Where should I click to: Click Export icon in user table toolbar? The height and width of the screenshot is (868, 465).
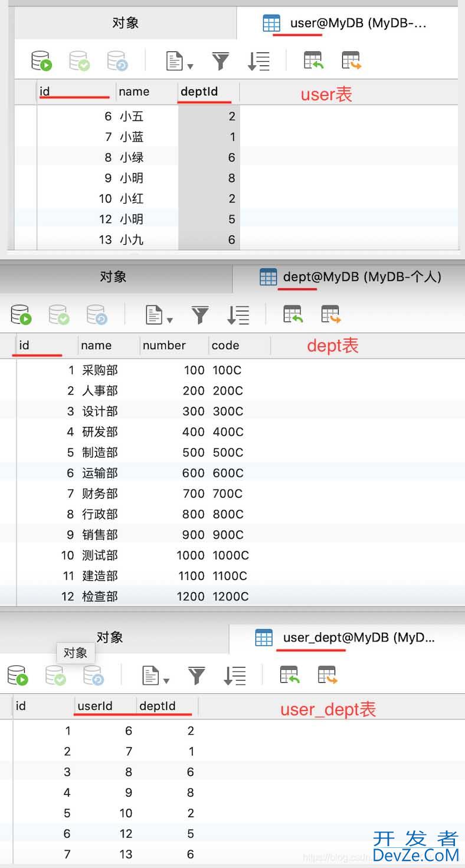[x=351, y=60]
